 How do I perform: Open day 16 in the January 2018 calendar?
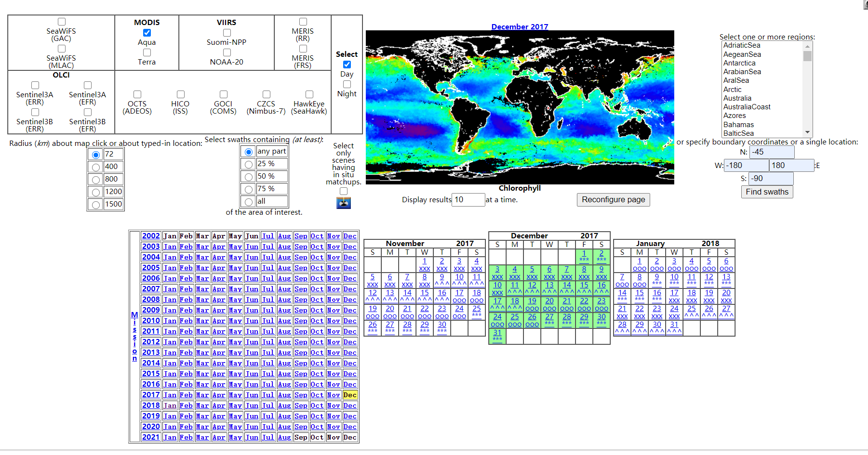pos(657,293)
